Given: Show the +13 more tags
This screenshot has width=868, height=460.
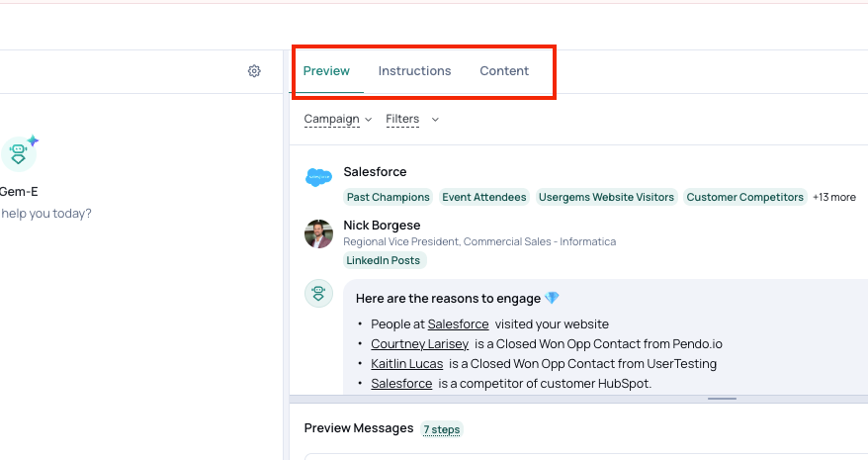Looking at the screenshot, I should coord(834,197).
